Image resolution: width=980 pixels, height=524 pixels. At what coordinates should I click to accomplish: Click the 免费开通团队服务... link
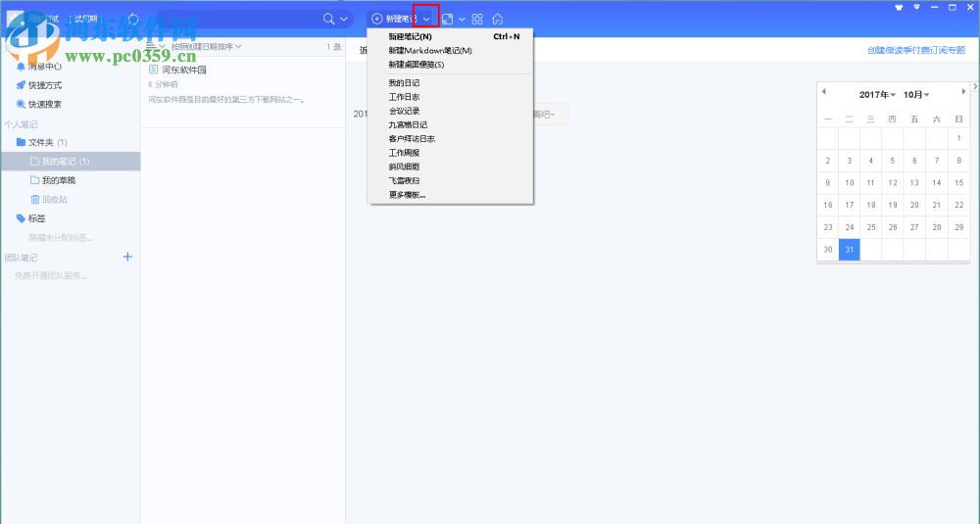[x=51, y=275]
